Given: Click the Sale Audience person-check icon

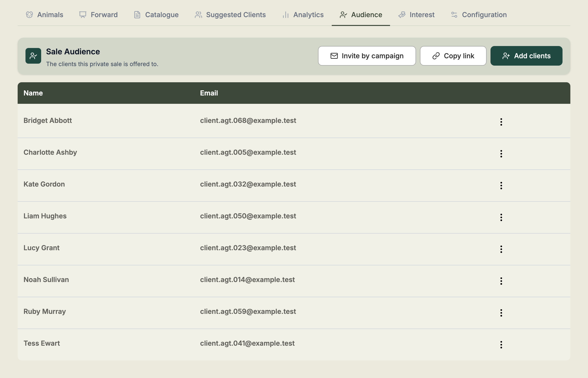Looking at the screenshot, I should tap(33, 56).
